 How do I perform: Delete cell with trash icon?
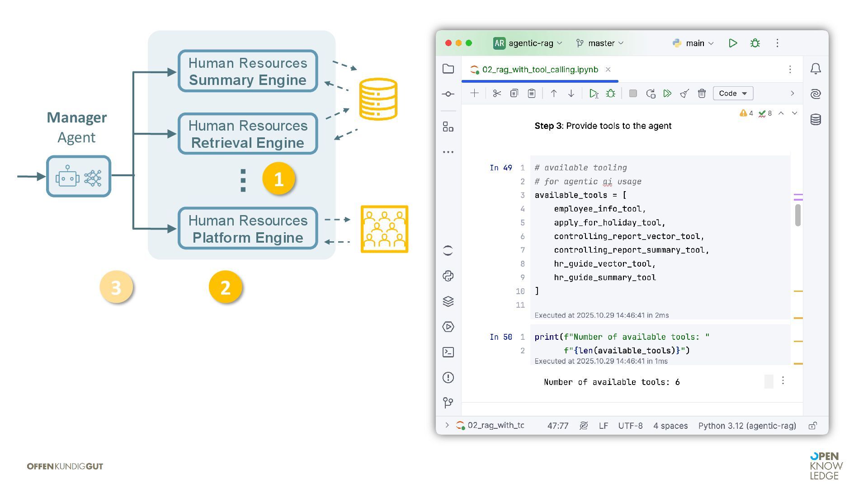click(702, 94)
